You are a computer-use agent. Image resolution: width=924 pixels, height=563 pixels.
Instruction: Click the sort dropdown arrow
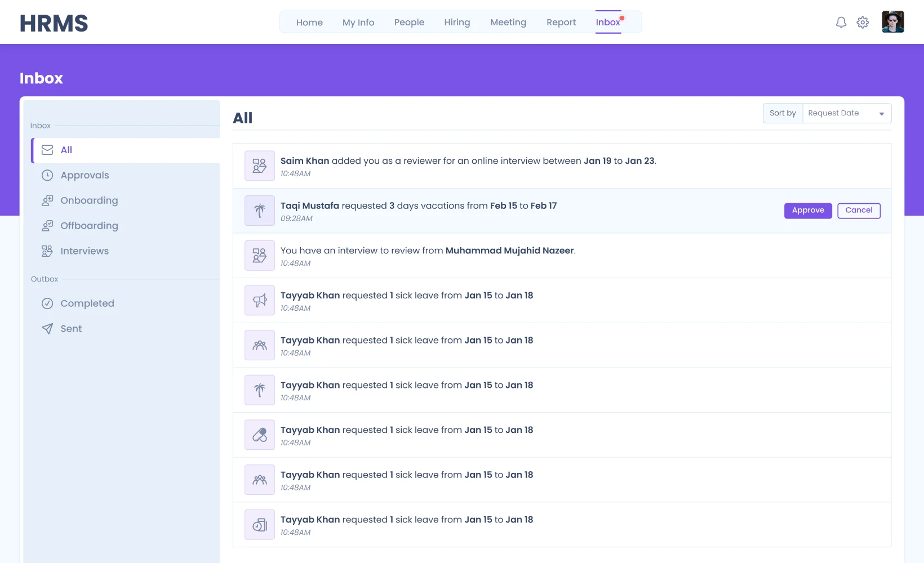(x=882, y=114)
